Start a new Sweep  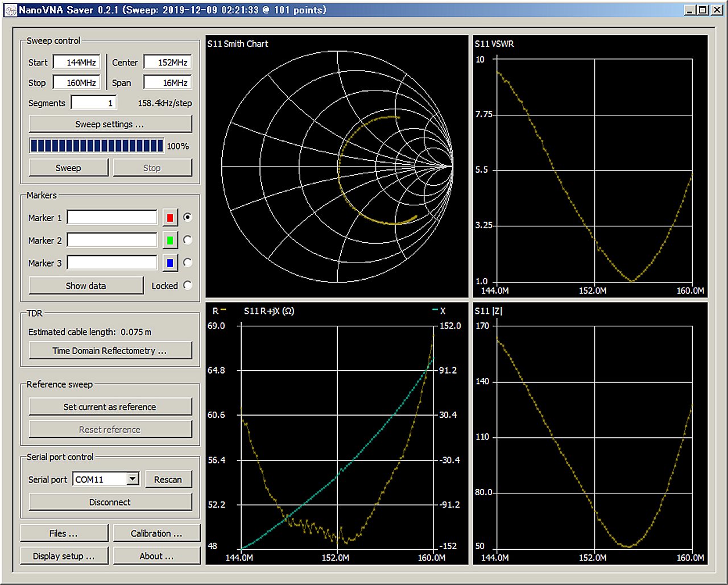click(x=68, y=168)
